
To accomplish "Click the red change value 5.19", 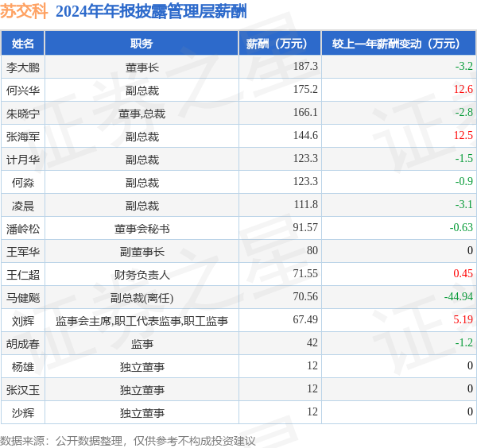I will pyautogui.click(x=463, y=320).
